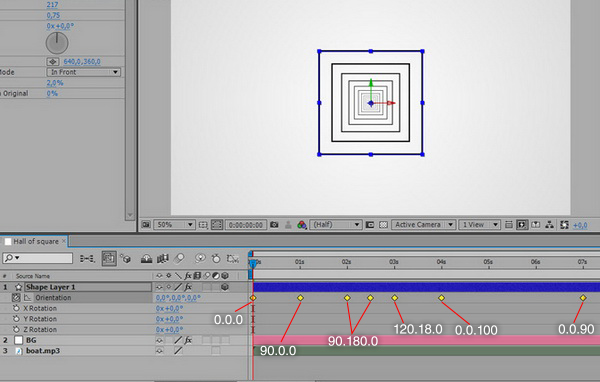This screenshot has width=600, height=382.
Task: Toggle the X Rotation stopwatch
Action: [16, 308]
